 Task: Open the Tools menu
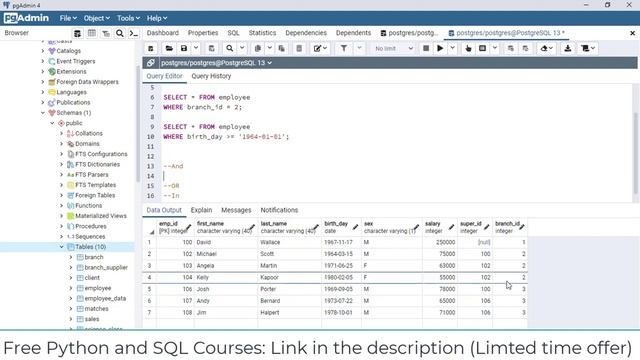click(x=128, y=18)
